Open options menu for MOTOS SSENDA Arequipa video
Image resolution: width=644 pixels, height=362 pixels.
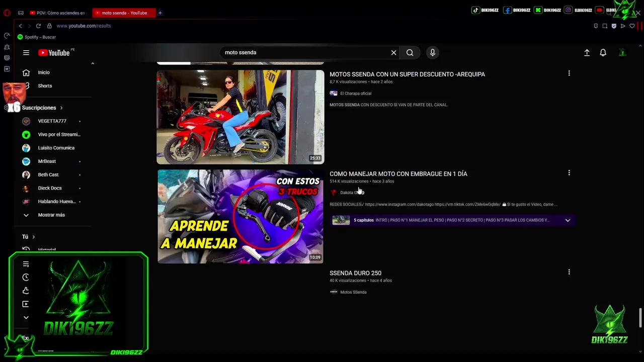coord(569,73)
